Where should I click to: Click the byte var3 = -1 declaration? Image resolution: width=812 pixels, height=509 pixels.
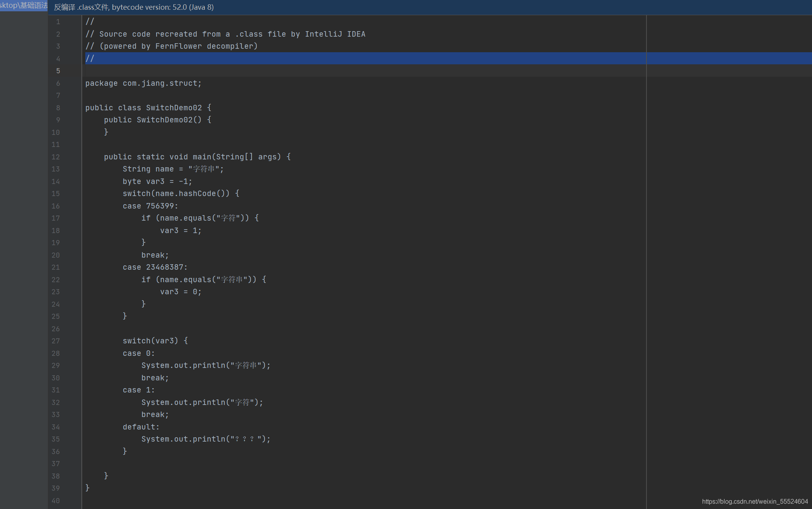[x=157, y=181]
